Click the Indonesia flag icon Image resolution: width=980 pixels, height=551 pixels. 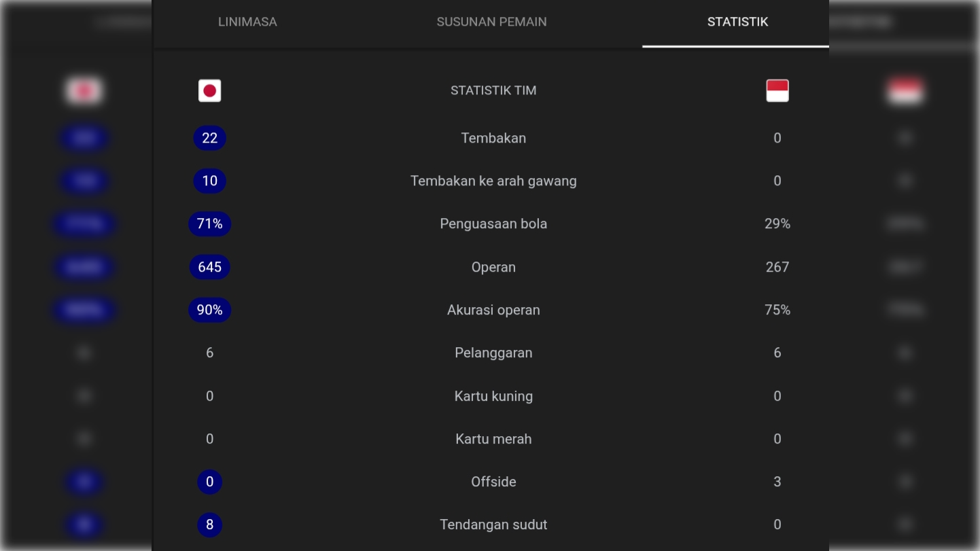tap(777, 91)
